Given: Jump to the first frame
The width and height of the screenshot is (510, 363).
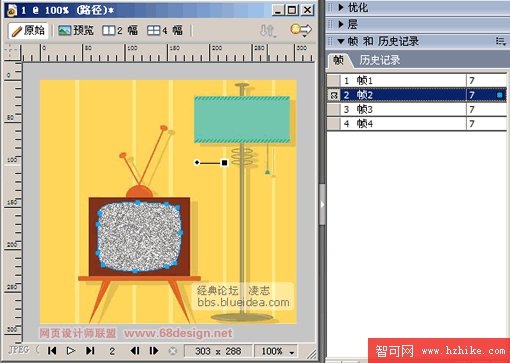Looking at the screenshot, I should 52,351.
